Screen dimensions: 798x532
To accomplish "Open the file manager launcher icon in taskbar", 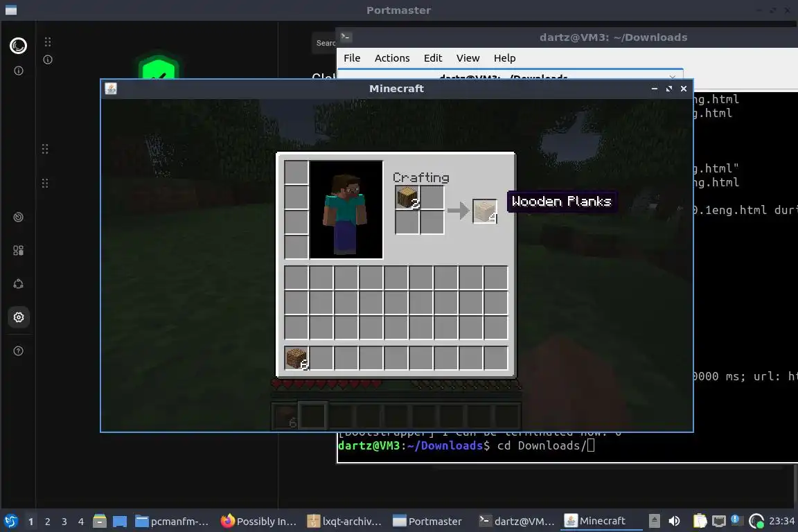I will coord(100,521).
